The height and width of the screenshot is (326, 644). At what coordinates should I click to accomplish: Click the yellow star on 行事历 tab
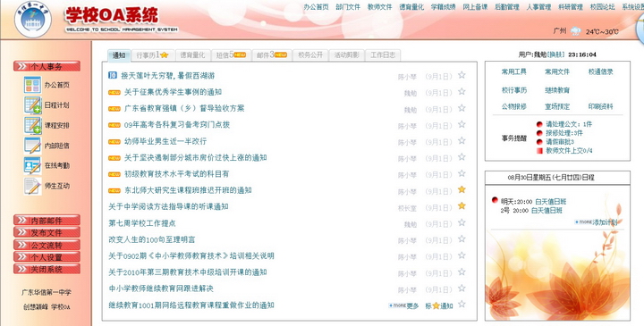[x=165, y=55]
